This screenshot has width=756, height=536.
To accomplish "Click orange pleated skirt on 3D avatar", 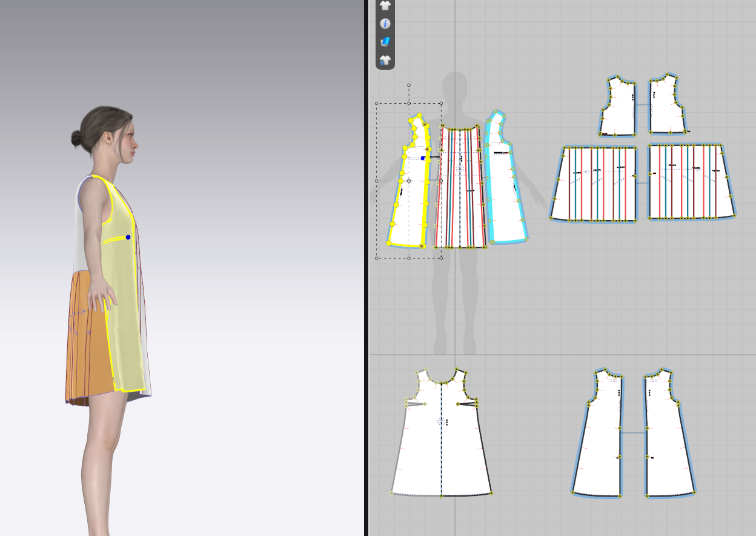I will click(x=85, y=340).
